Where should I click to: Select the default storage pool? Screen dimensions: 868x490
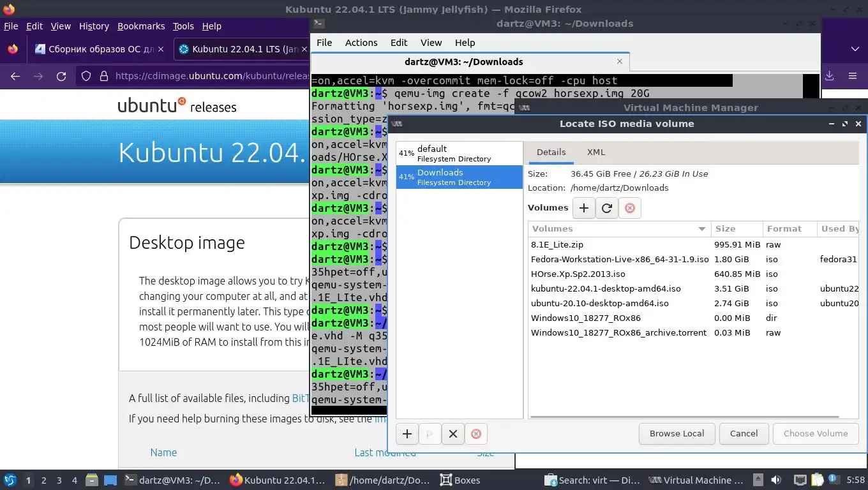pos(460,153)
